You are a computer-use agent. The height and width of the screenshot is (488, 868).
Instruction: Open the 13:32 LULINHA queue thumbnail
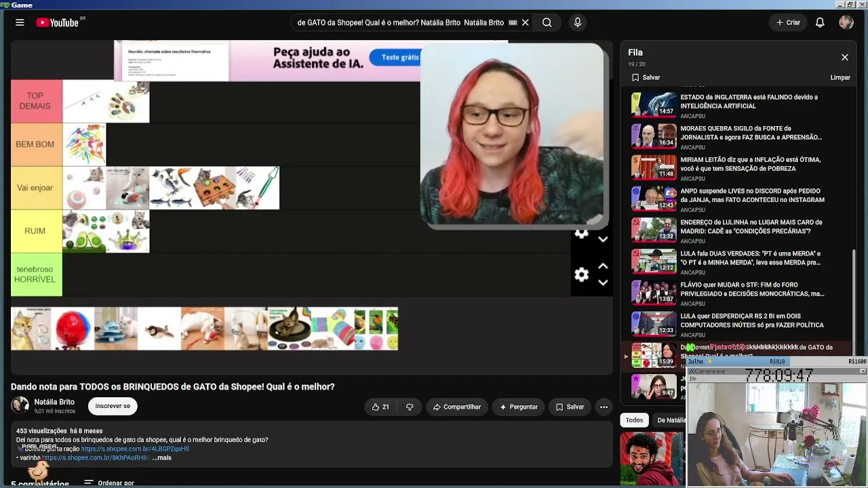(x=654, y=230)
